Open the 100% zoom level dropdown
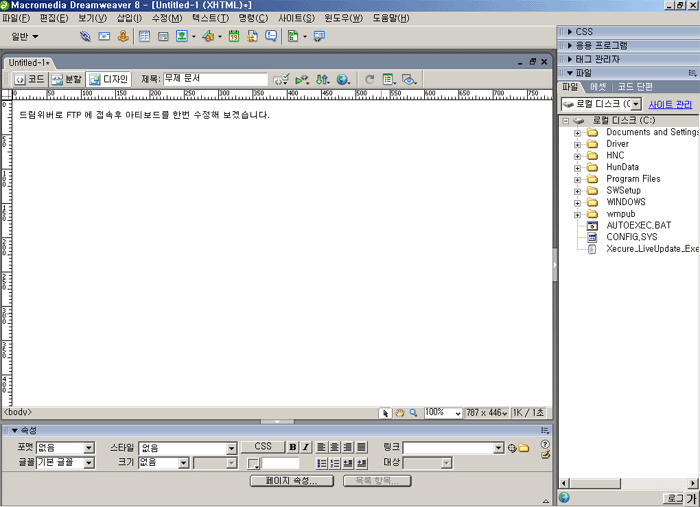 click(443, 413)
